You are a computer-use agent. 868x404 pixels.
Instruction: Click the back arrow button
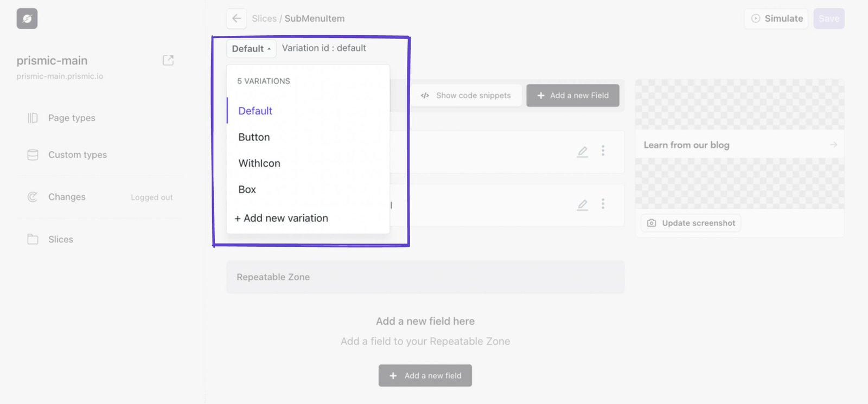tap(237, 18)
